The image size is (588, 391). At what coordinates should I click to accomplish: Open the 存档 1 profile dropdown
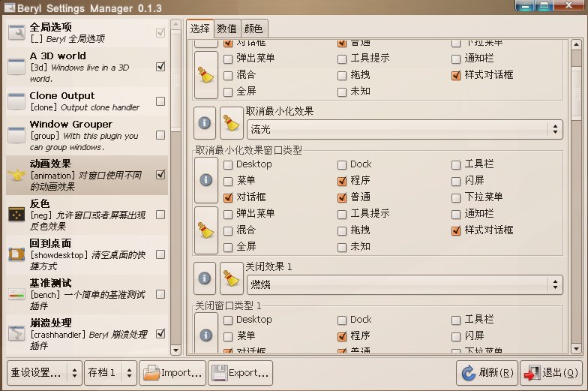(x=111, y=372)
